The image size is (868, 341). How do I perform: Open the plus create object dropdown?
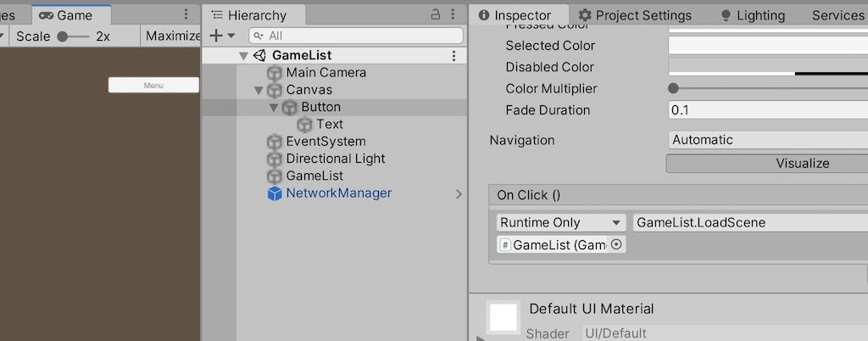click(x=221, y=36)
